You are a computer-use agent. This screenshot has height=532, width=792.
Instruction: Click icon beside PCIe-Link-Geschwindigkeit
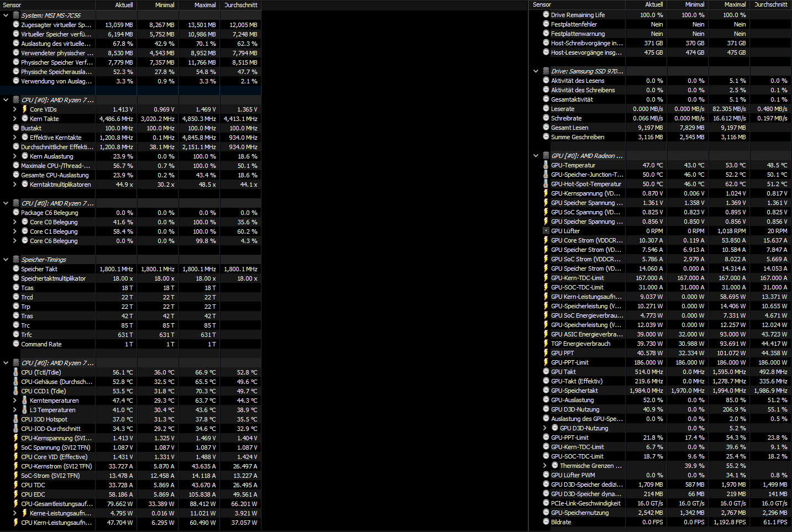546,503
